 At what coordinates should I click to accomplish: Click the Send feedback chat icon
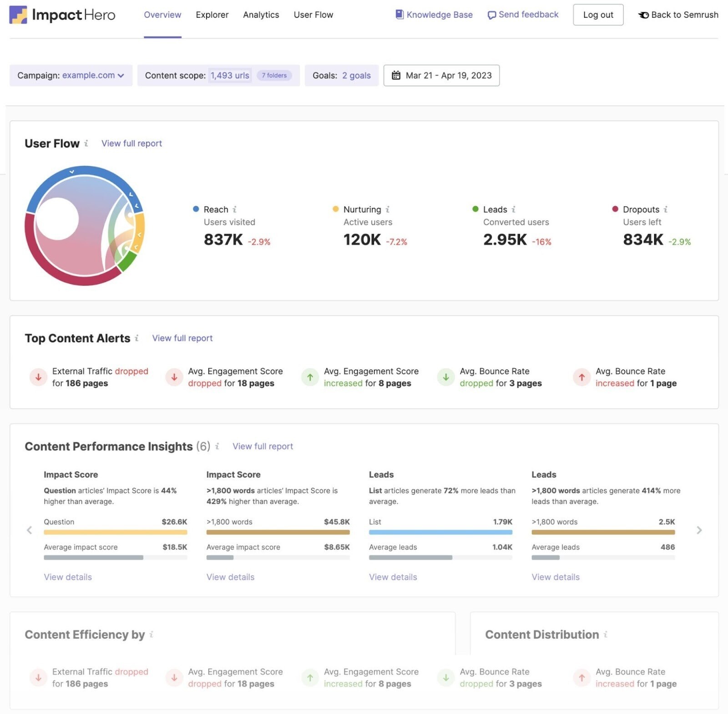tap(491, 15)
